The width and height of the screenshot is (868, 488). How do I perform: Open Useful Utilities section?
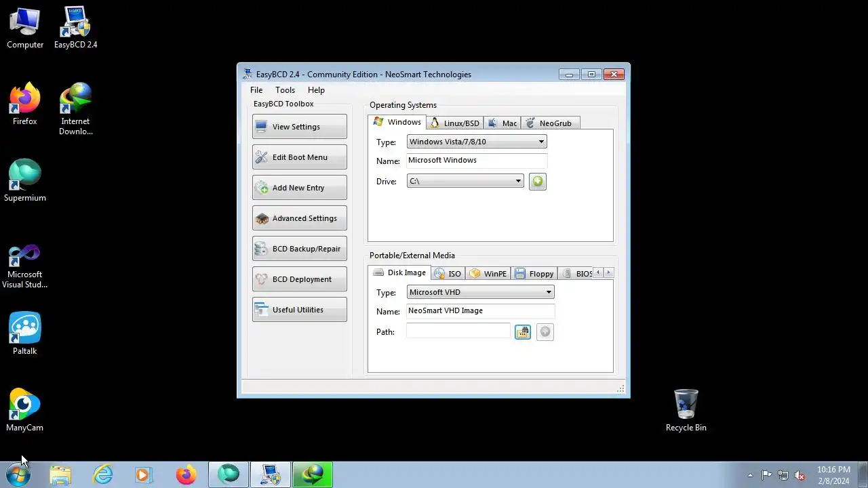click(x=299, y=310)
